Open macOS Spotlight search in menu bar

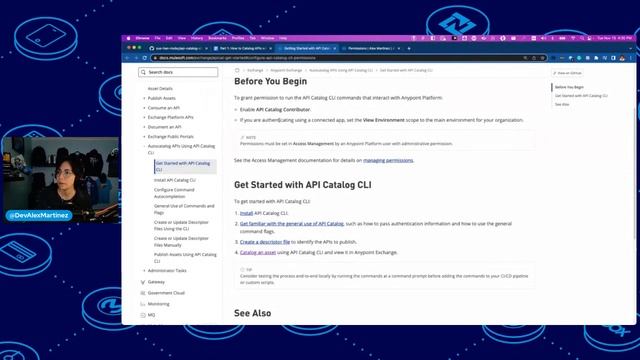(x=582, y=38)
